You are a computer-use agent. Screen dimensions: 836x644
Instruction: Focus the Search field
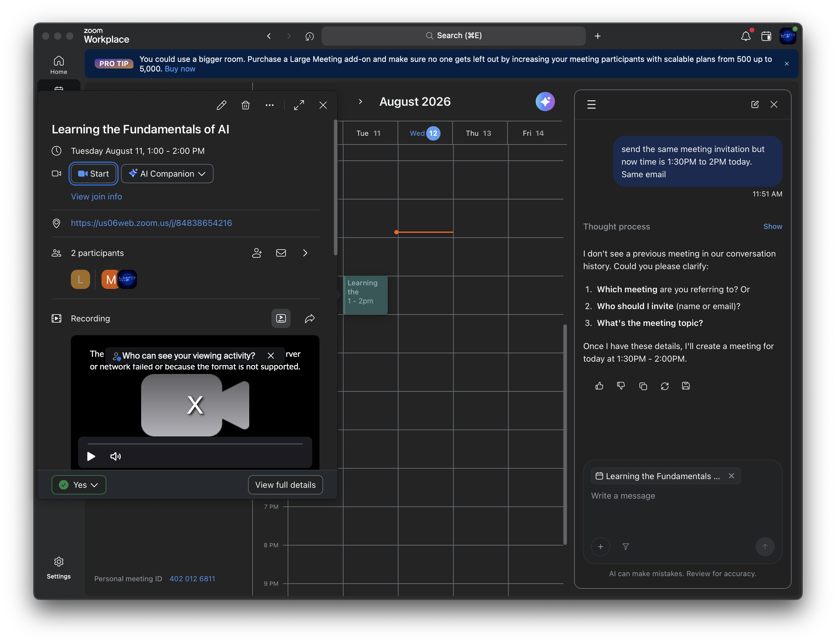pyautogui.click(x=454, y=36)
